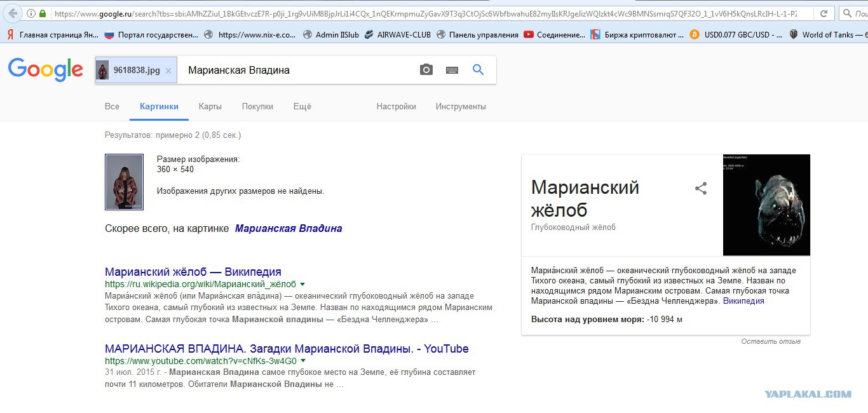Share the Марианский жёлоб knowledge panel

tap(701, 188)
